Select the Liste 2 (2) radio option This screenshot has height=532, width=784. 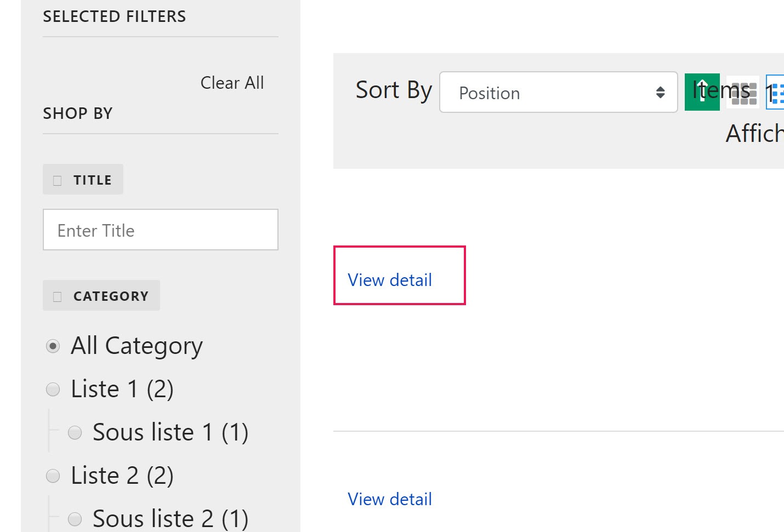(x=53, y=476)
